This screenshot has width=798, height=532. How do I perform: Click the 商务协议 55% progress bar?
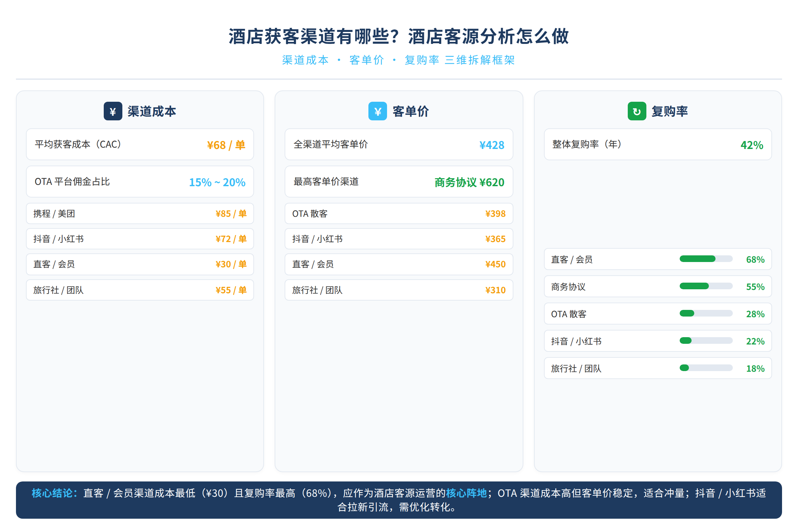706,286
